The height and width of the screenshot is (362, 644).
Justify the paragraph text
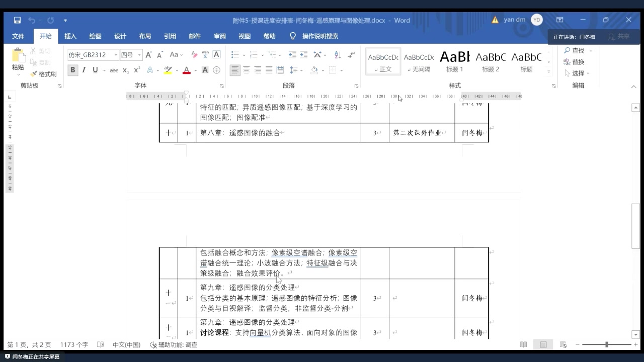pos(269,70)
